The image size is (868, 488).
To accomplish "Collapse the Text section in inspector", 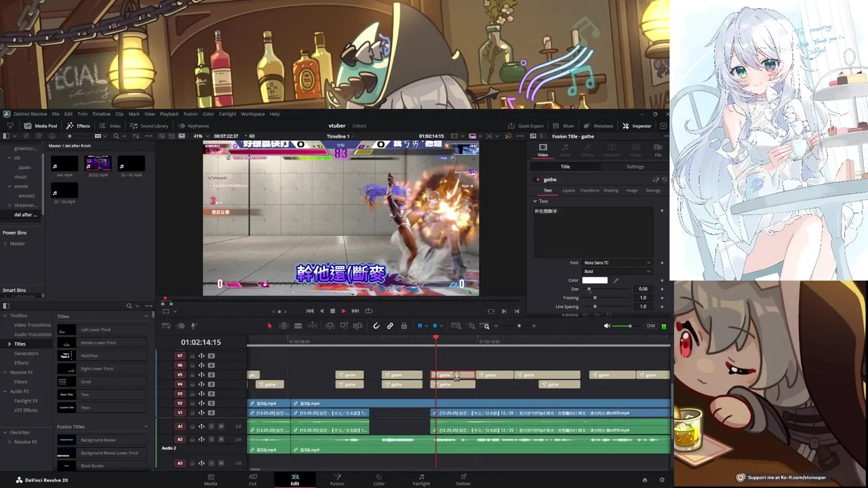I will (535, 201).
